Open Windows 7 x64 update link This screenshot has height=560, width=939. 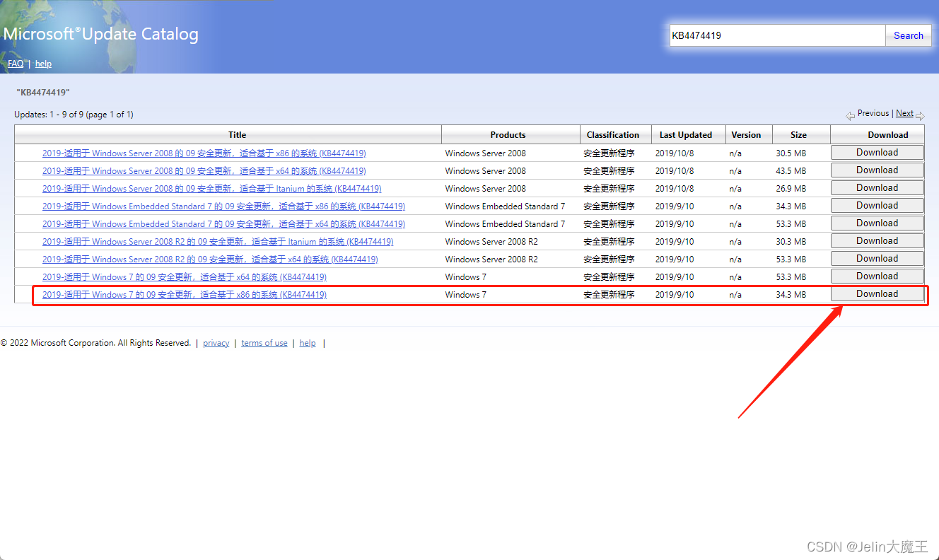click(185, 277)
